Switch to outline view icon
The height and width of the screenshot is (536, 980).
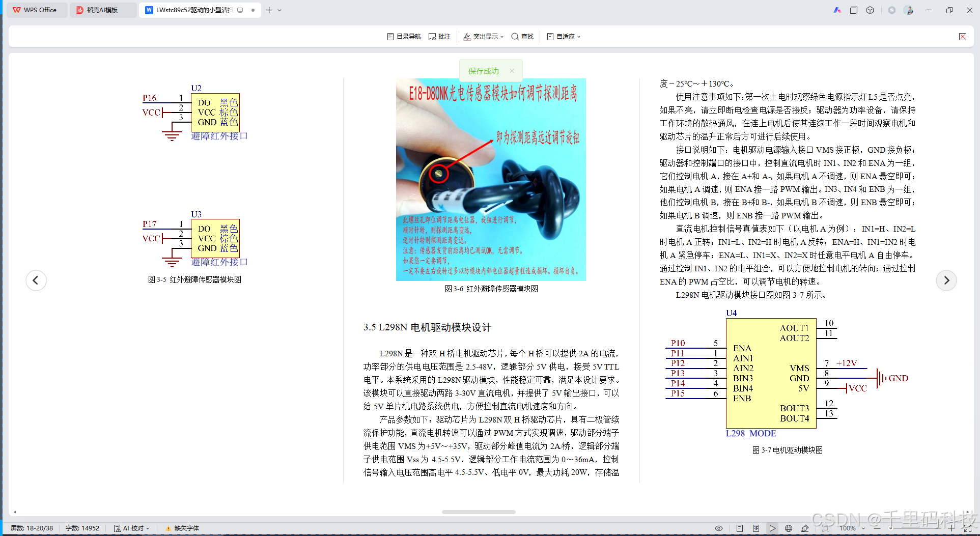(756, 528)
